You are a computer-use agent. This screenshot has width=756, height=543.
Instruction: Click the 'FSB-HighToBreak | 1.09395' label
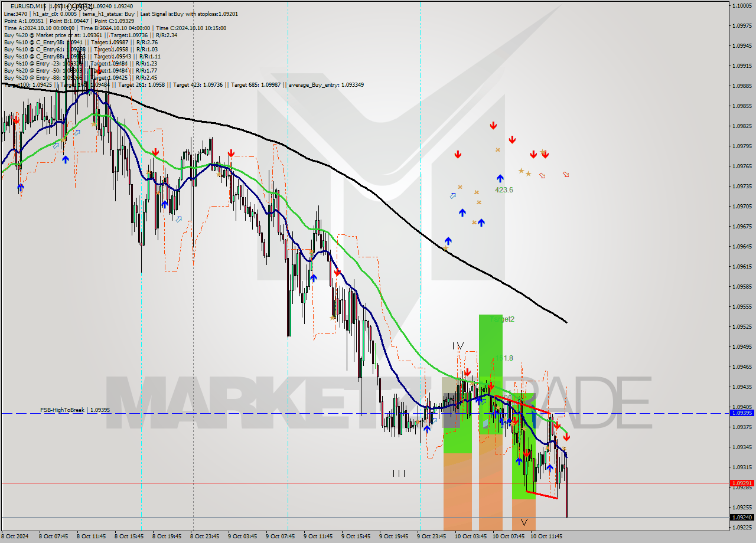click(75, 410)
